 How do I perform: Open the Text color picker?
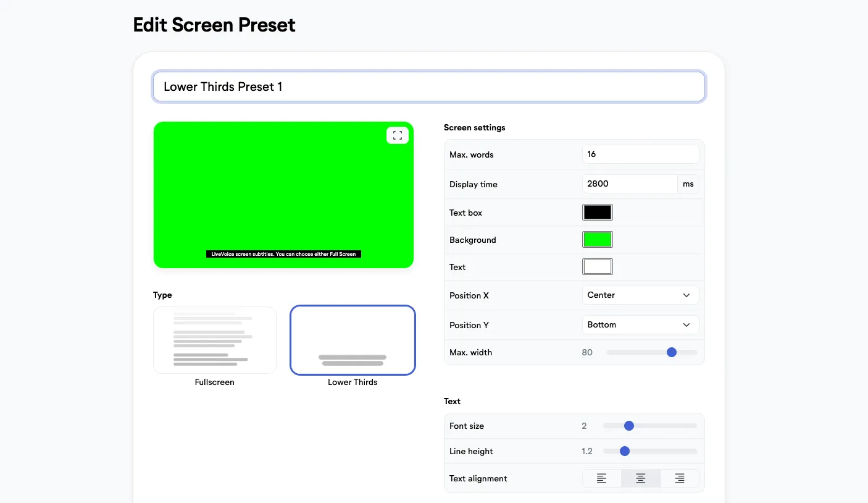(598, 267)
